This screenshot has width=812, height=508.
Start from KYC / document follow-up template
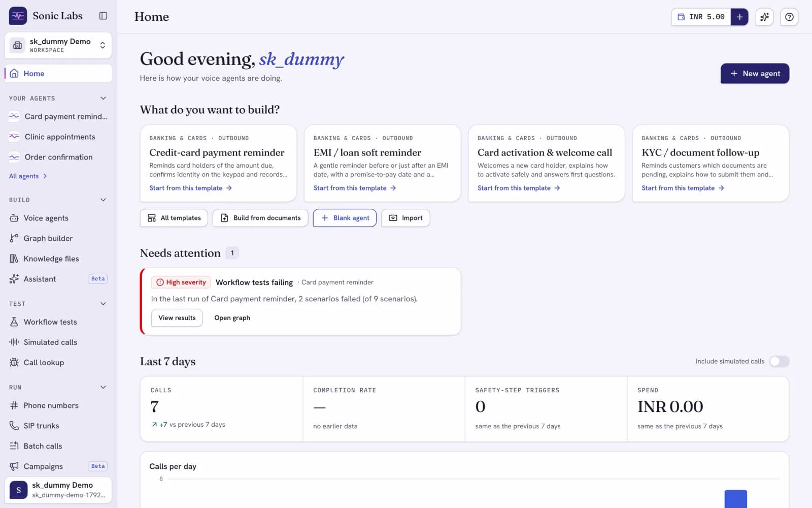click(x=683, y=188)
